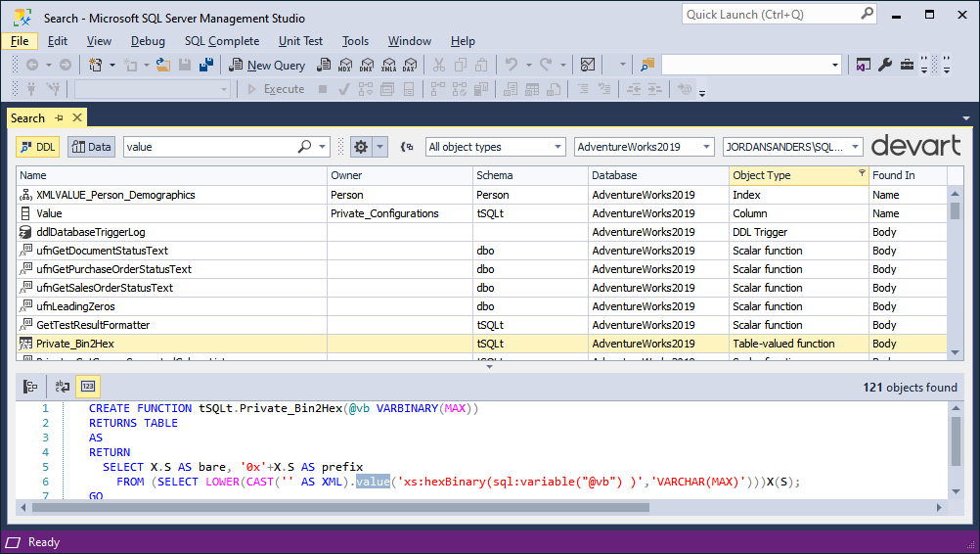This screenshot has height=554, width=980.
Task: Open the Tools menu
Action: 355,41
